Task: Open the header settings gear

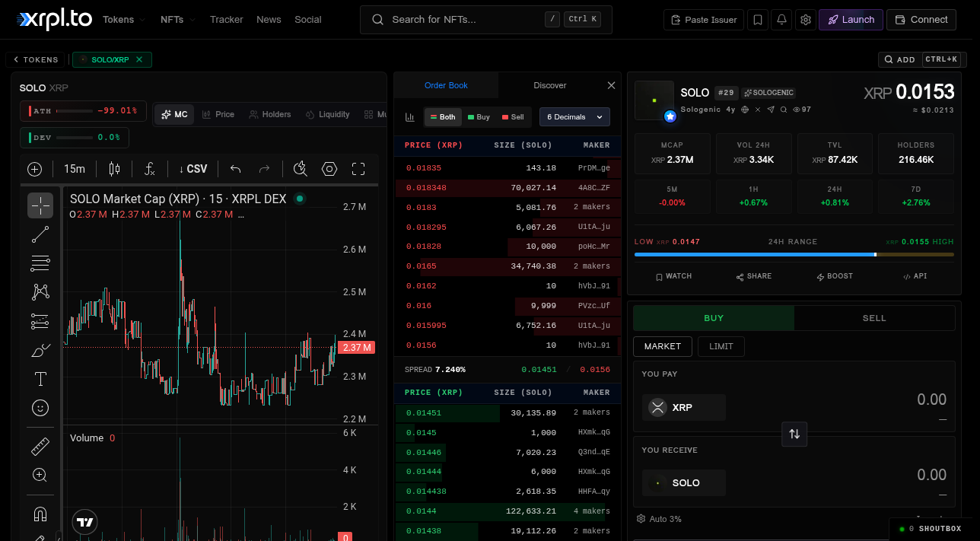Action: (806, 20)
